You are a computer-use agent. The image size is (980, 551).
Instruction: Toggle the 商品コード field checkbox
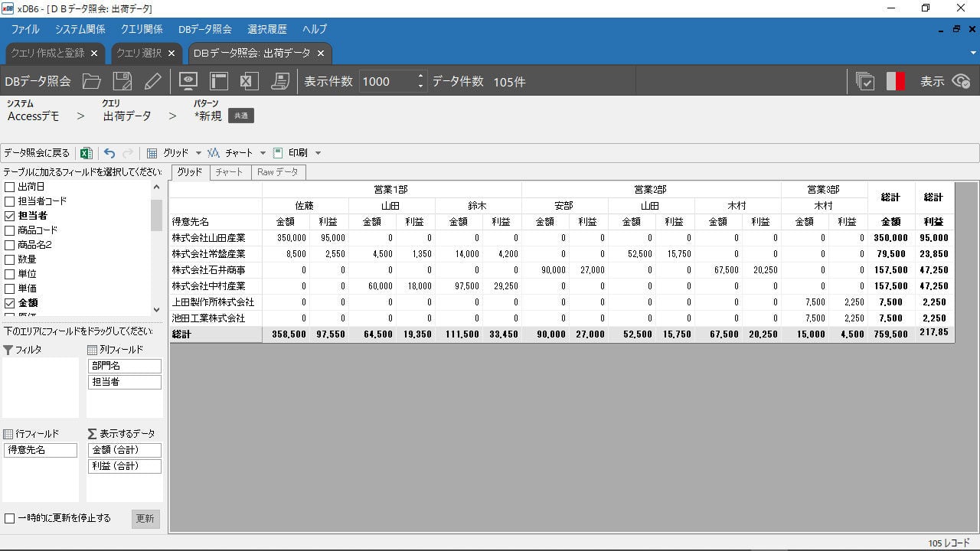(10, 230)
